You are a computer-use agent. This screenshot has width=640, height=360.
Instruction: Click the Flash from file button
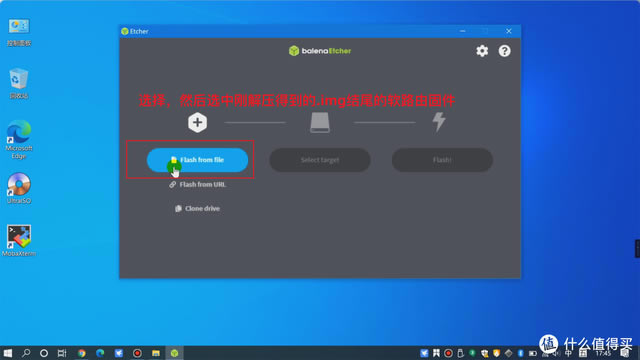pos(198,160)
